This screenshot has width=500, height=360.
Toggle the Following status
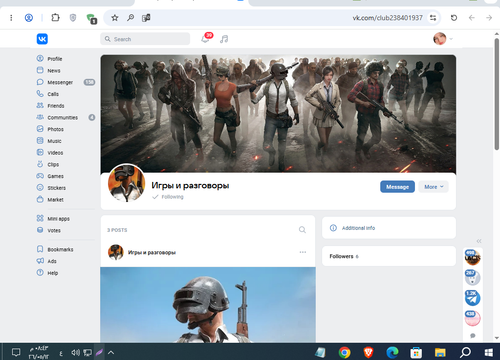coord(168,197)
